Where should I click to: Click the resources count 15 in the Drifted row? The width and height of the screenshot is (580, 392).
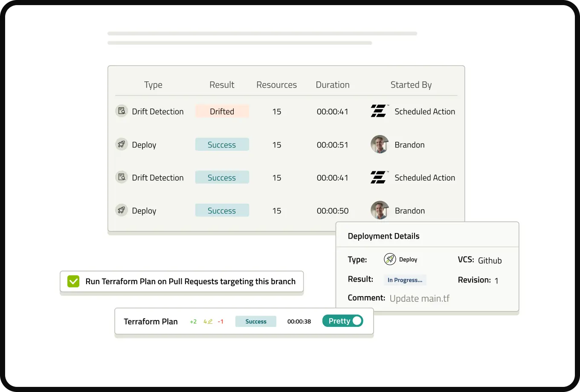277,112
